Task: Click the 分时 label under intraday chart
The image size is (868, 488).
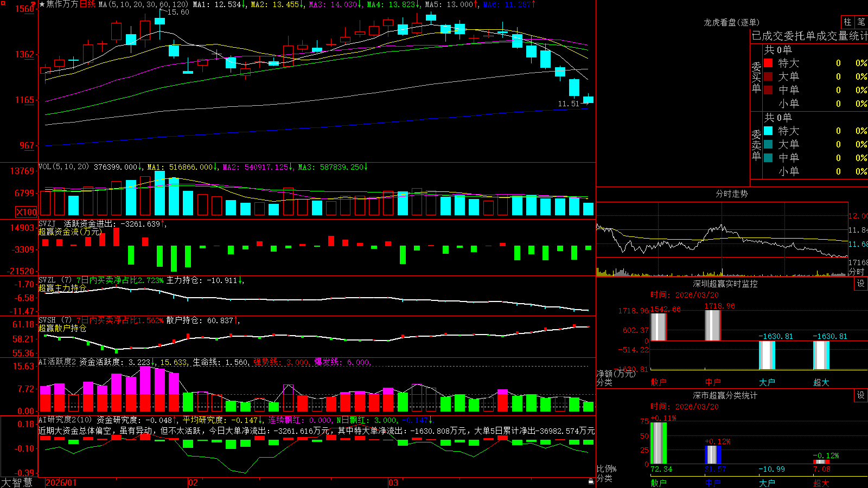Action: click(857, 272)
